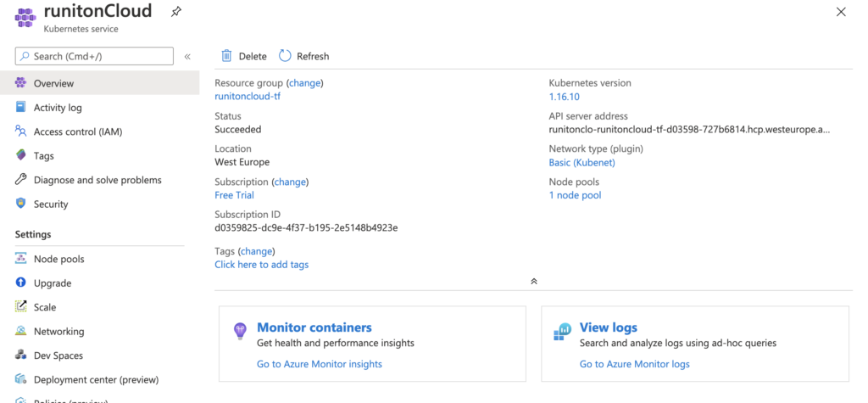Open Deployment center (preview) label
The image size is (868, 403).
[x=97, y=380]
